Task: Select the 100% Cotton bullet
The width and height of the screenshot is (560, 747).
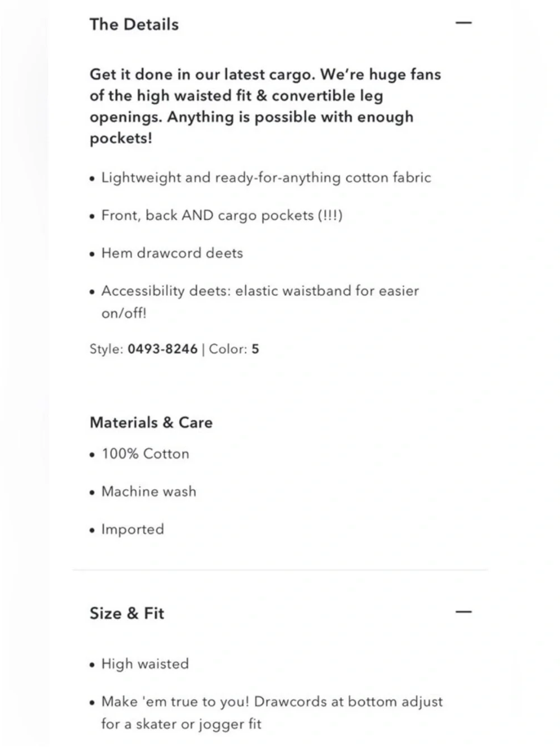Action: (139, 453)
